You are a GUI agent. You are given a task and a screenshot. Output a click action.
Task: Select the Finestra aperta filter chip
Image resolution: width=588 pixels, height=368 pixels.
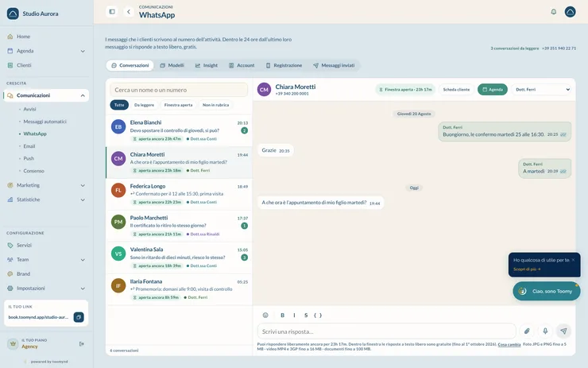point(178,105)
